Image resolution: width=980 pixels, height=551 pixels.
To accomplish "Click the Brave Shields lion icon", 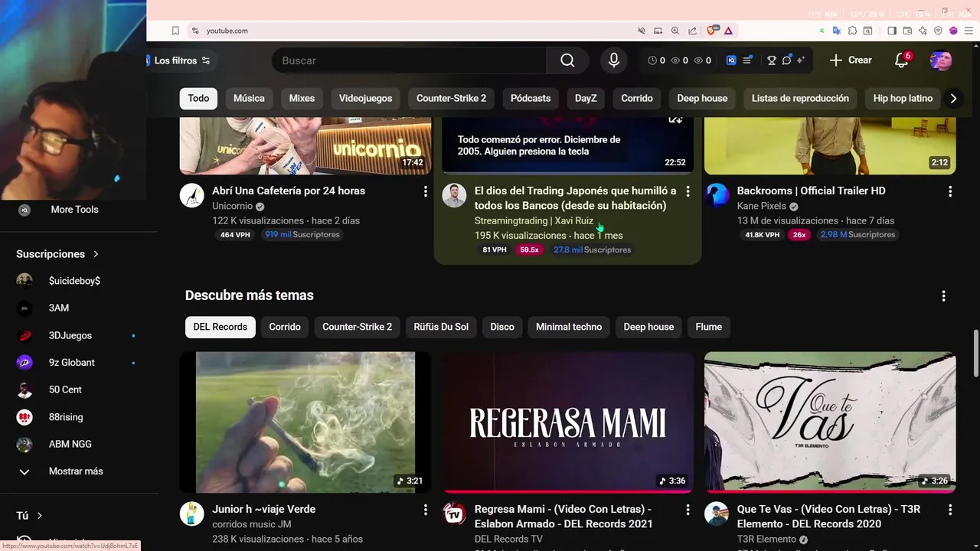I will [x=712, y=31].
